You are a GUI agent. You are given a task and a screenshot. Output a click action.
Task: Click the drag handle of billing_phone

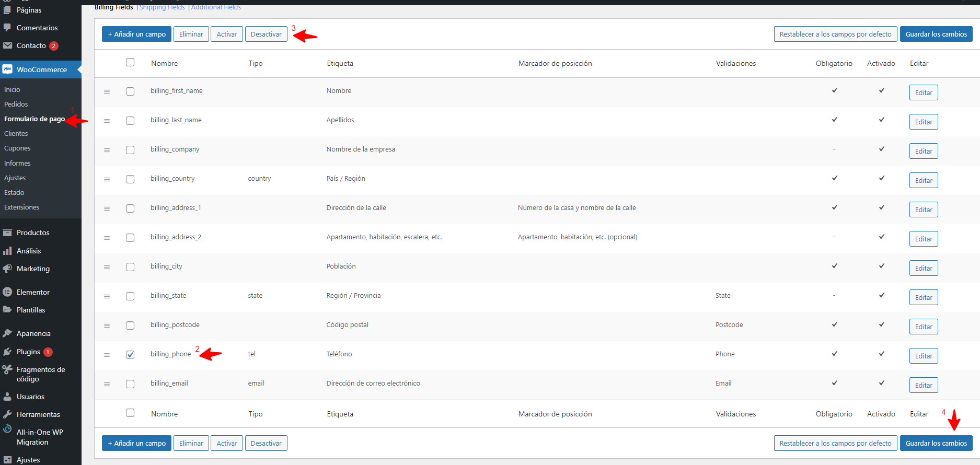click(107, 355)
